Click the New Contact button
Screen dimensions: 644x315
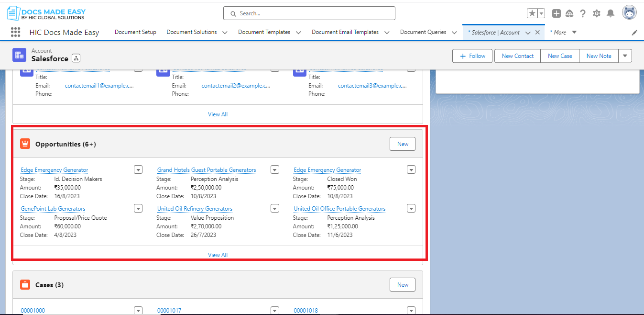pyautogui.click(x=517, y=56)
